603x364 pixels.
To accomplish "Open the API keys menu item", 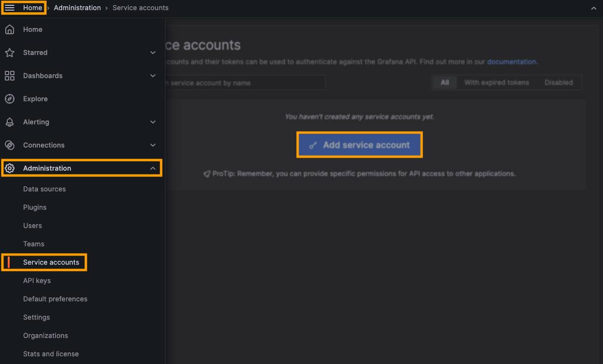I will pyautogui.click(x=37, y=281).
